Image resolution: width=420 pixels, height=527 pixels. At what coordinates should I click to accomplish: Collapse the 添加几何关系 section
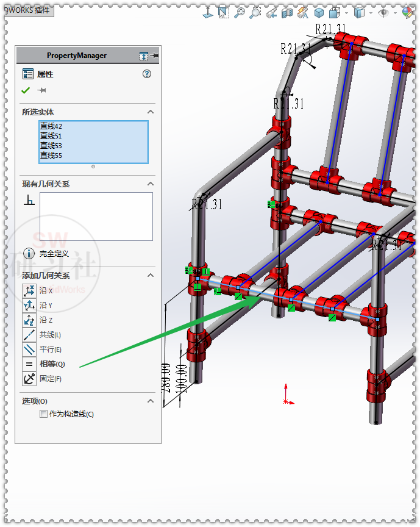(151, 275)
